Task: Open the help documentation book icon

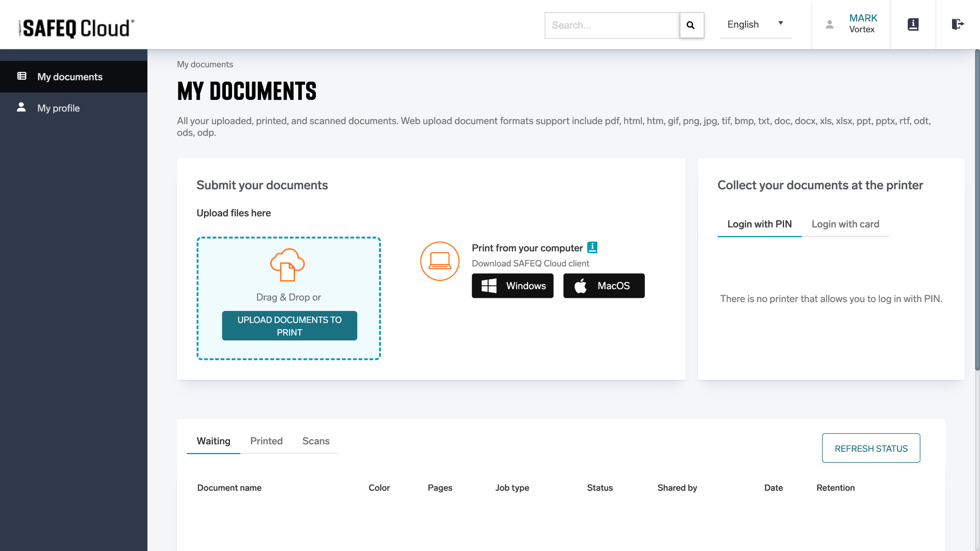Action: pos(913,25)
